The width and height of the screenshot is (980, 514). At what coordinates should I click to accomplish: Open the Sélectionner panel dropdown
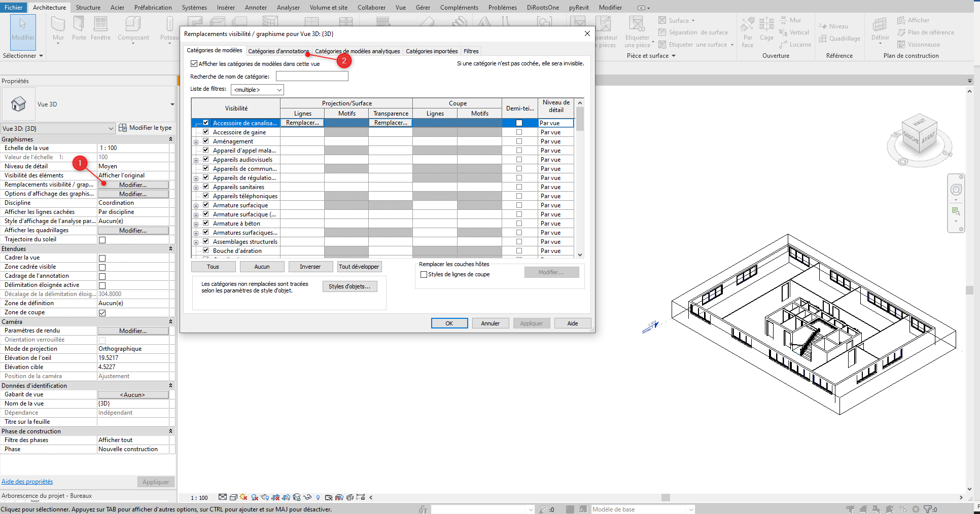click(x=23, y=56)
